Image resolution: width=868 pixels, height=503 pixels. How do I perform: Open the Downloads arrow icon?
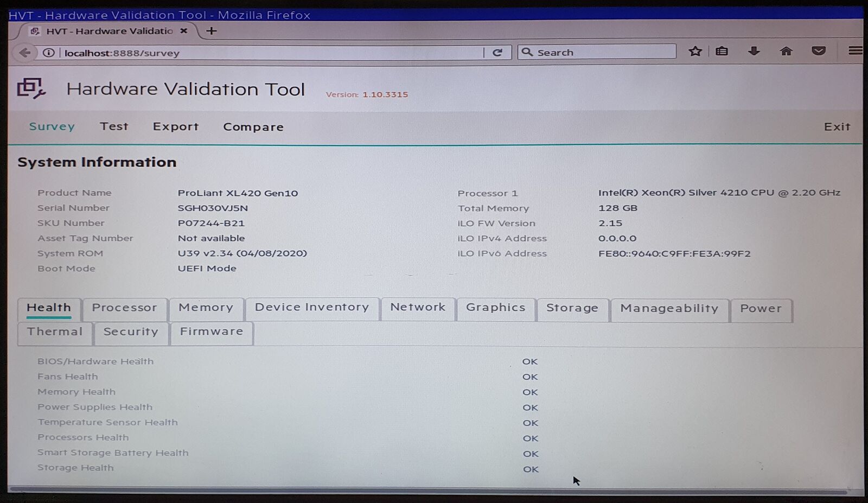pos(754,51)
